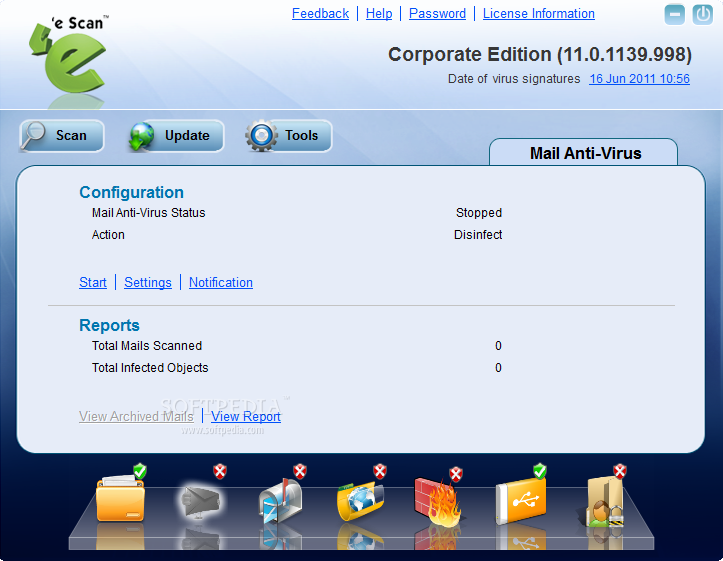Viewport: 723px width, 561px height.
Task: Open the Firewall brick wall icon
Action: (x=437, y=502)
